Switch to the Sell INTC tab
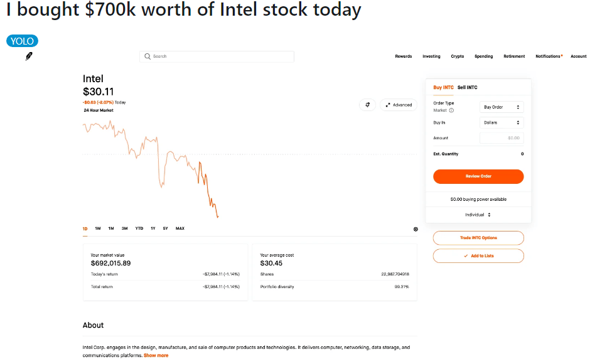This screenshot has width=590, height=364. (468, 87)
